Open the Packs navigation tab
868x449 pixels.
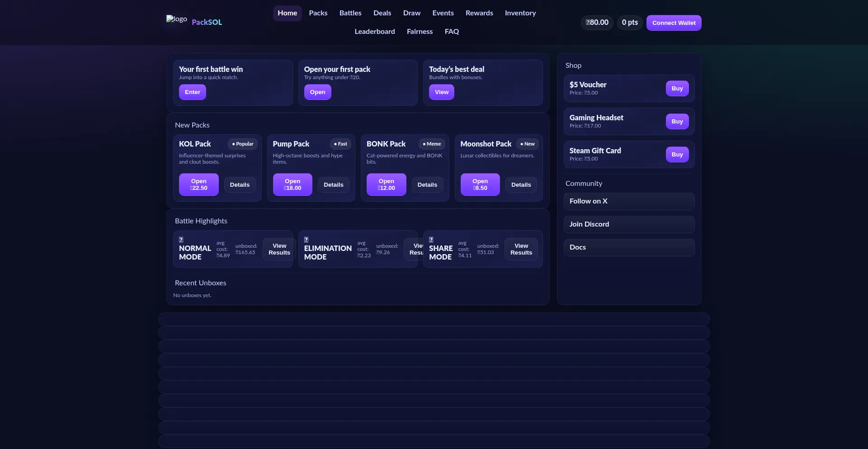pos(318,13)
